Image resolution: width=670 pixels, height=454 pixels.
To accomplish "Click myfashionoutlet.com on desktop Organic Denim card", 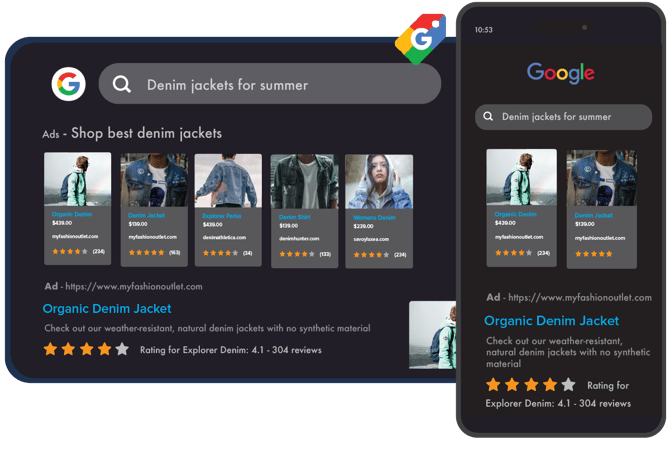I will (x=75, y=236).
